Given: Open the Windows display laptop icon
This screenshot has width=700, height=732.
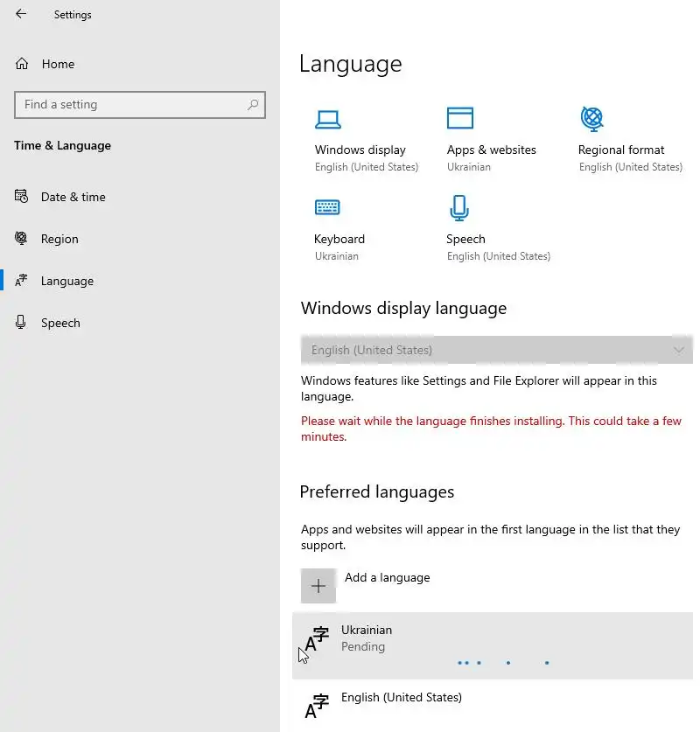Looking at the screenshot, I should tap(328, 120).
